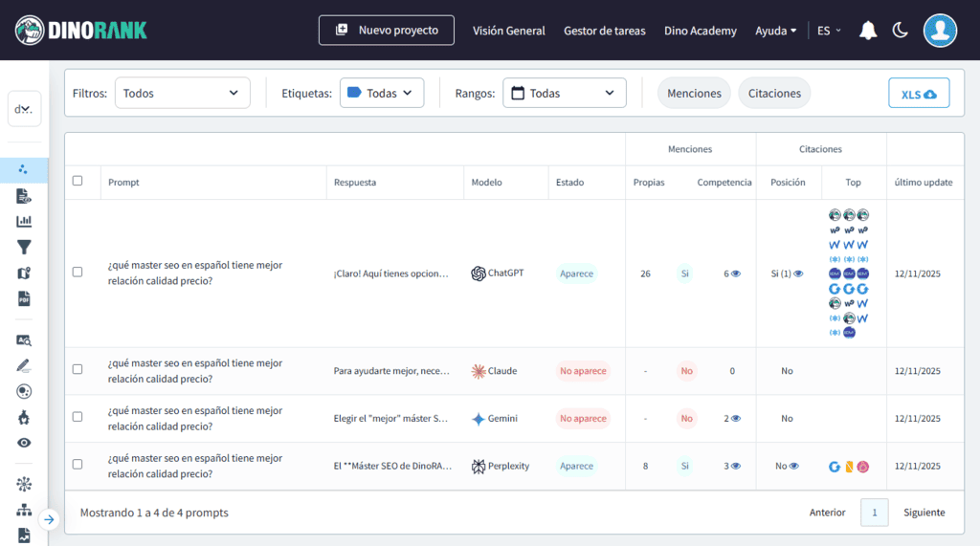Sort by Estado column header
Viewport: 980px width, 546px height.
pos(570,183)
